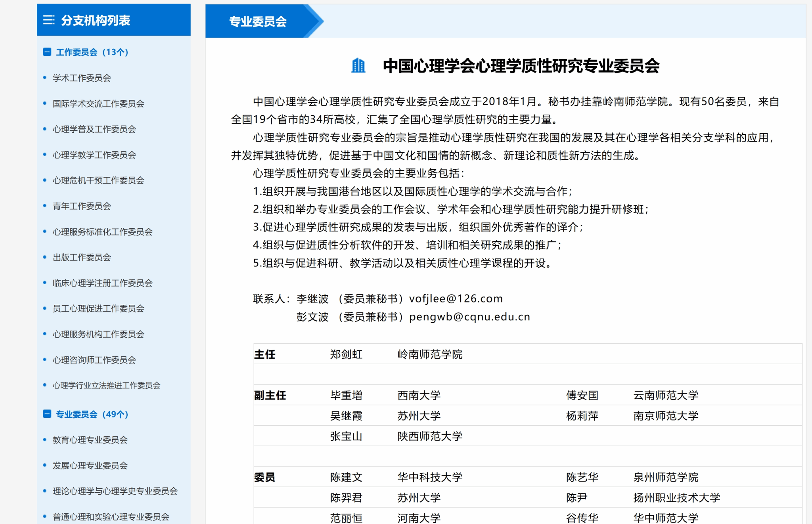This screenshot has height=524, width=812.
Task: Click table cell 毕重增
Action: [x=346, y=395]
